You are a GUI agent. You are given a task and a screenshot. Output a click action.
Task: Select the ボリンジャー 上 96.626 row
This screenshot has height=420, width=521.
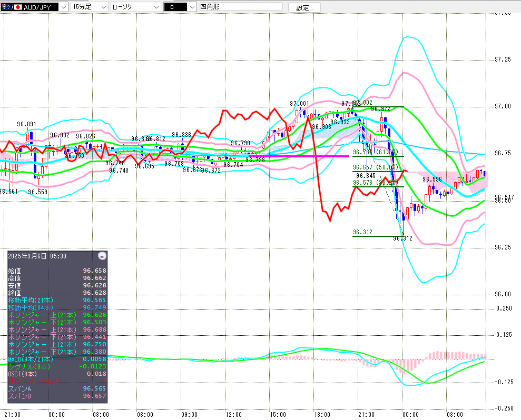57,315
